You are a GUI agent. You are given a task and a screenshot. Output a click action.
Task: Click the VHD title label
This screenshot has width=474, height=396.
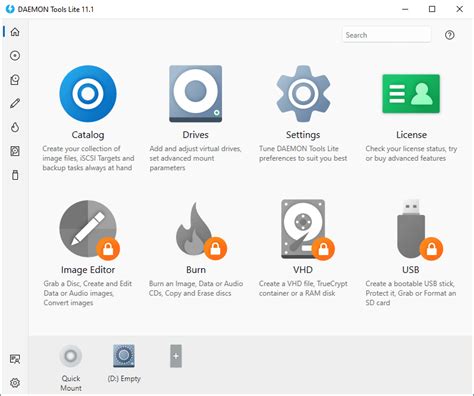point(303,270)
